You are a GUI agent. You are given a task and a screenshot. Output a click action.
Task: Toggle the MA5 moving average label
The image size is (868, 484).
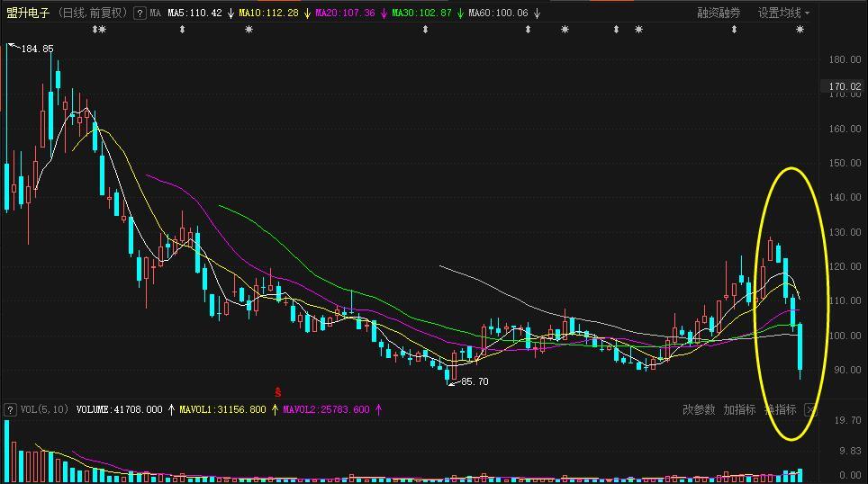(x=194, y=13)
